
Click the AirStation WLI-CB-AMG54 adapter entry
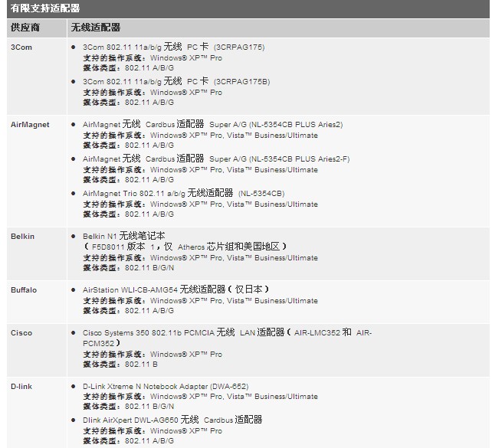pyautogui.click(x=175, y=290)
